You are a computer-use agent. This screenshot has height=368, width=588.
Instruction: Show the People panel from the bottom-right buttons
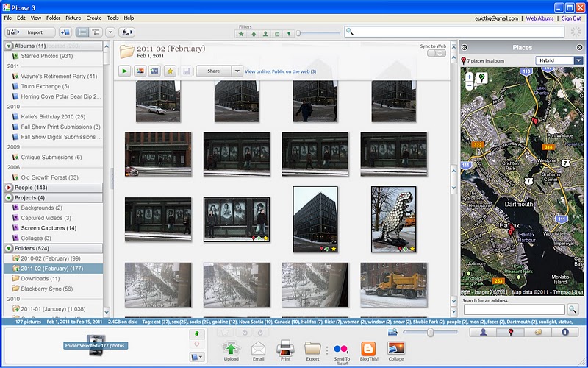click(x=483, y=332)
